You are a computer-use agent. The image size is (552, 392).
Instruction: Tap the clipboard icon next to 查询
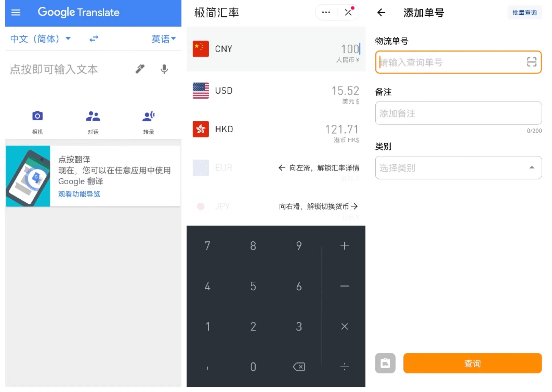(x=385, y=363)
